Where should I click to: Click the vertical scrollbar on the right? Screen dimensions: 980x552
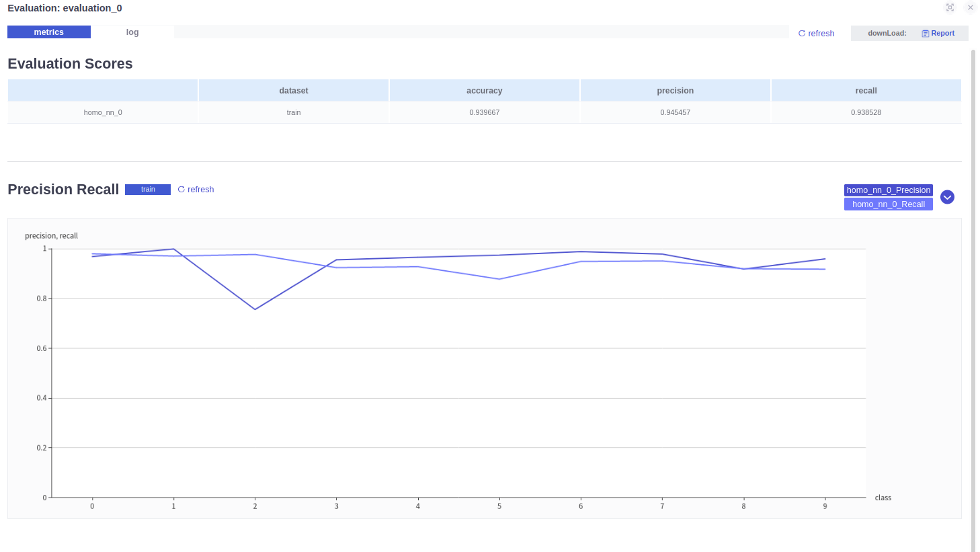(x=973, y=299)
